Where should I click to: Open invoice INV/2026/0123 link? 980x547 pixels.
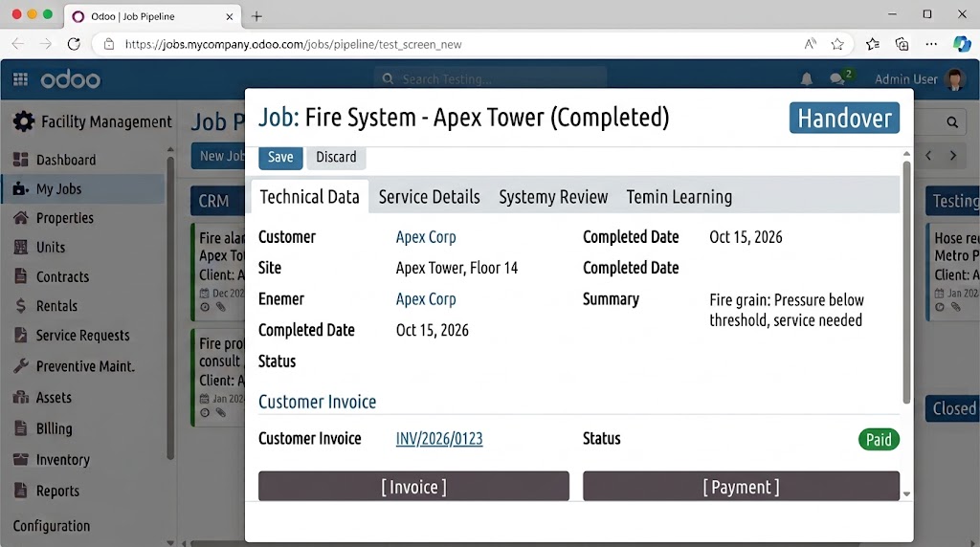(x=439, y=438)
